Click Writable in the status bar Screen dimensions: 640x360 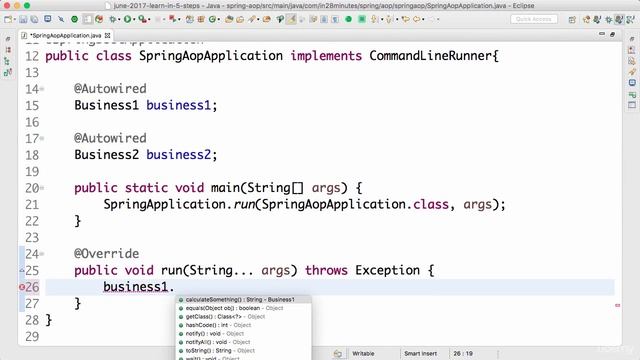point(363,353)
